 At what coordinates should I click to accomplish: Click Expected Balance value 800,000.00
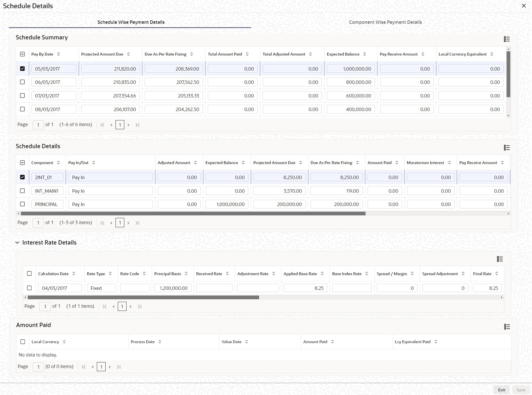pyautogui.click(x=351, y=82)
